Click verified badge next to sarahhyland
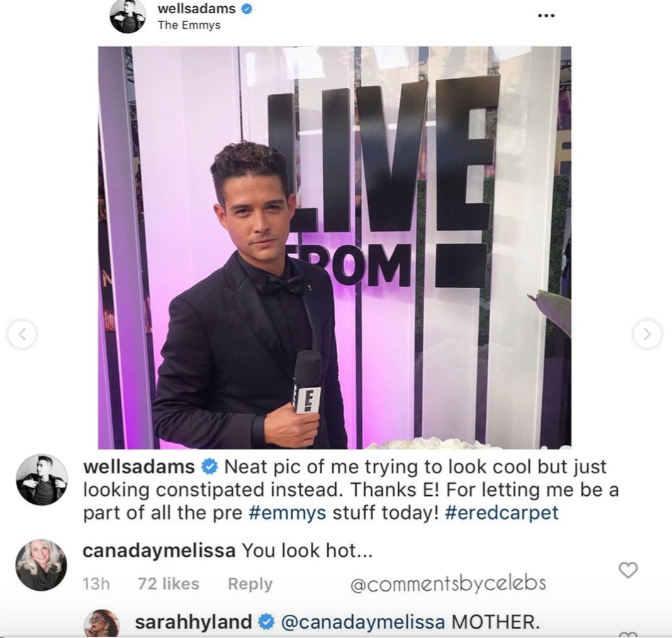This screenshot has width=672, height=638. point(266,622)
